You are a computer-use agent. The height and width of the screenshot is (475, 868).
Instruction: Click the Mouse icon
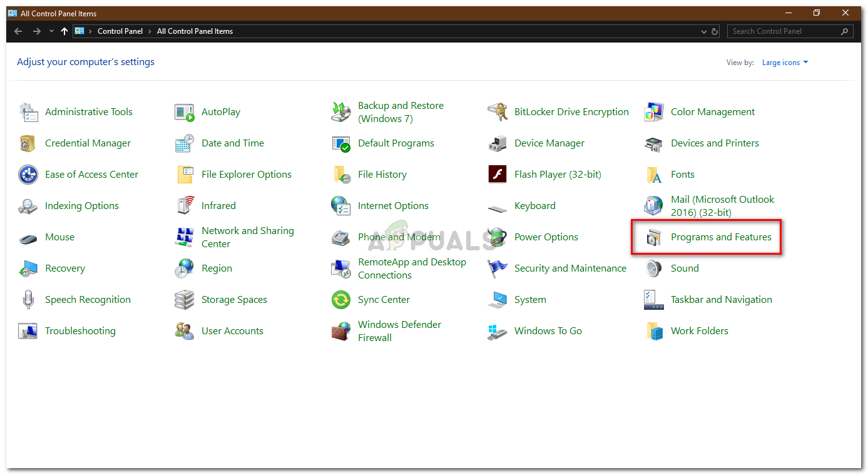click(28, 237)
